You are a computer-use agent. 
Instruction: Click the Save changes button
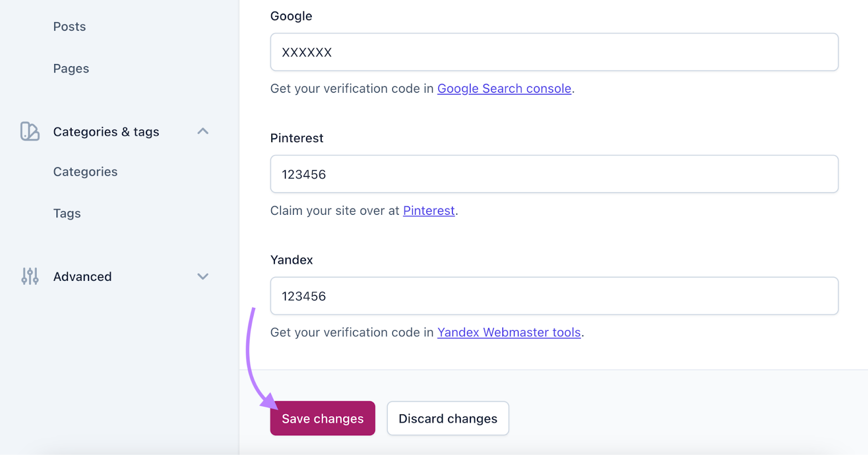click(x=322, y=418)
